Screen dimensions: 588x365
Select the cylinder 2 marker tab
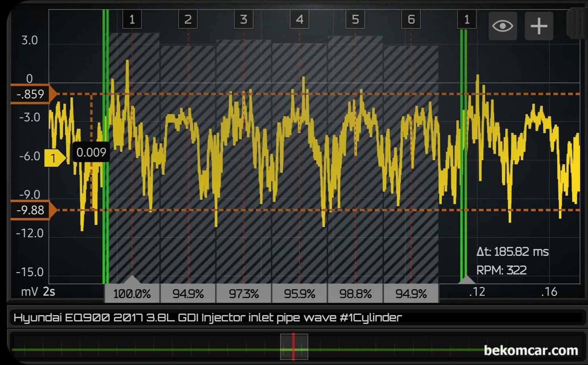point(188,19)
